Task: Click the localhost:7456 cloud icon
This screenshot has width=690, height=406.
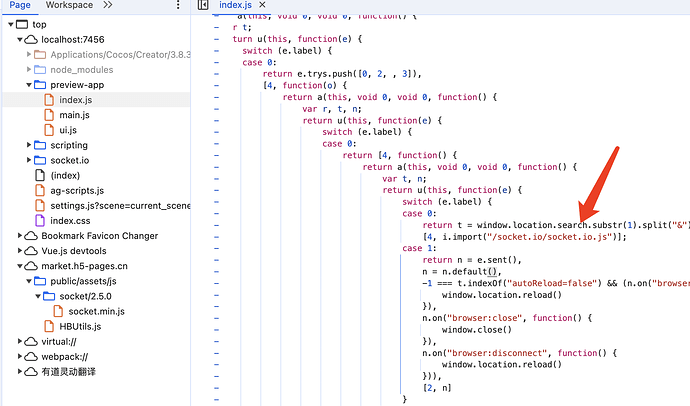Action: 31,40
